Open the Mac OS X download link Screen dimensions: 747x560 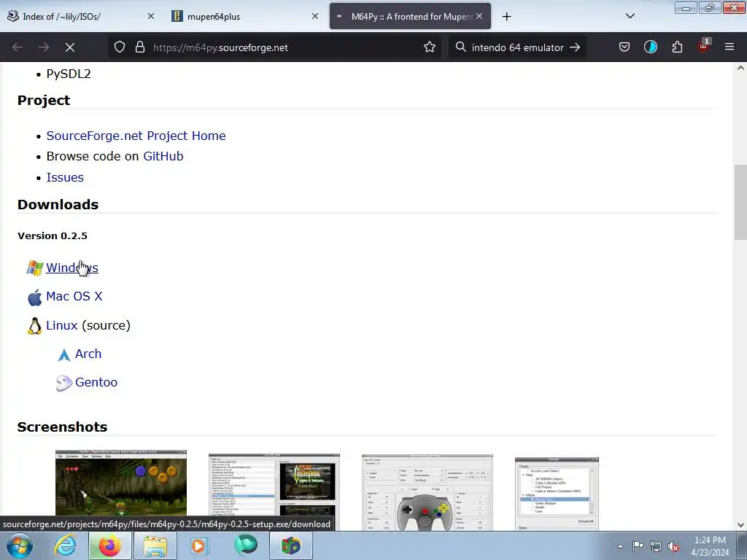(x=74, y=296)
